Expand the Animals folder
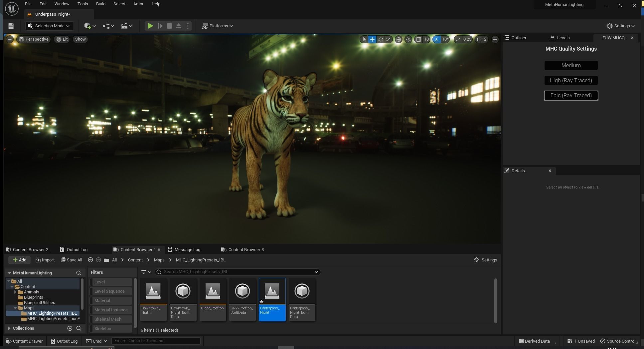This screenshot has height=349, width=644. 15,292
